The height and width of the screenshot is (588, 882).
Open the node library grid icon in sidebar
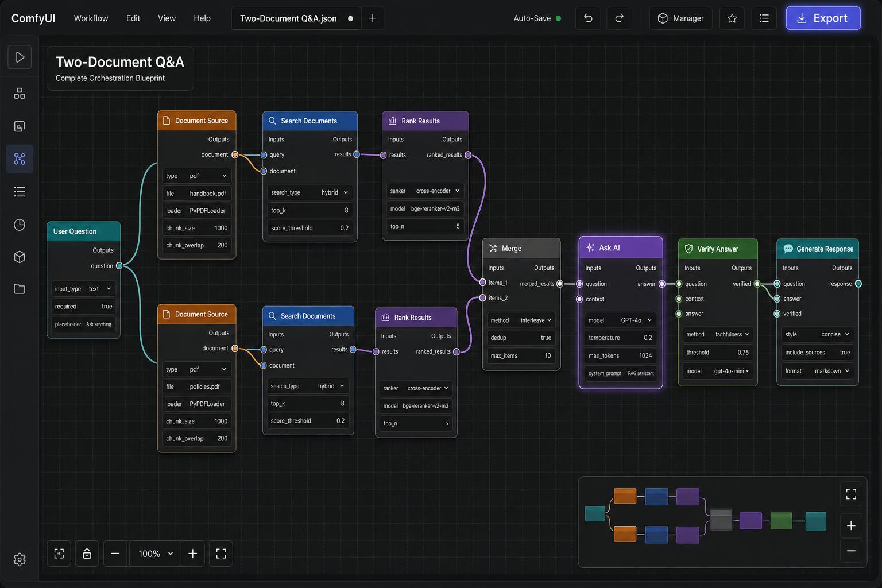[20, 94]
